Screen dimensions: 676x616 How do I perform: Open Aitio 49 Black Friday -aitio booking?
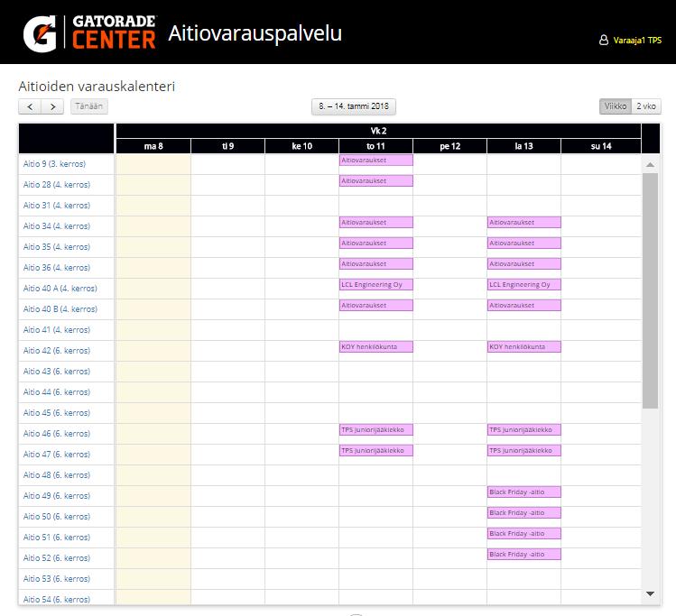523,492
